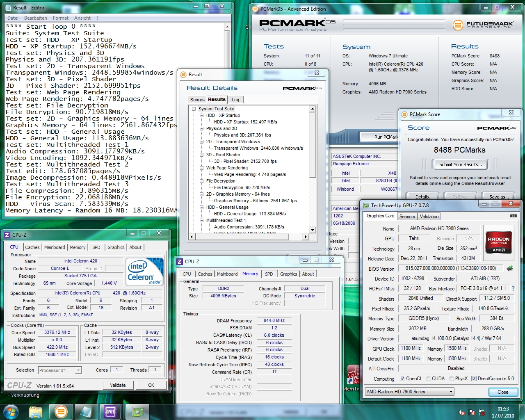Toggle the CUDA checkbox in GPU-Z
525x420 pixels.
click(x=428, y=379)
